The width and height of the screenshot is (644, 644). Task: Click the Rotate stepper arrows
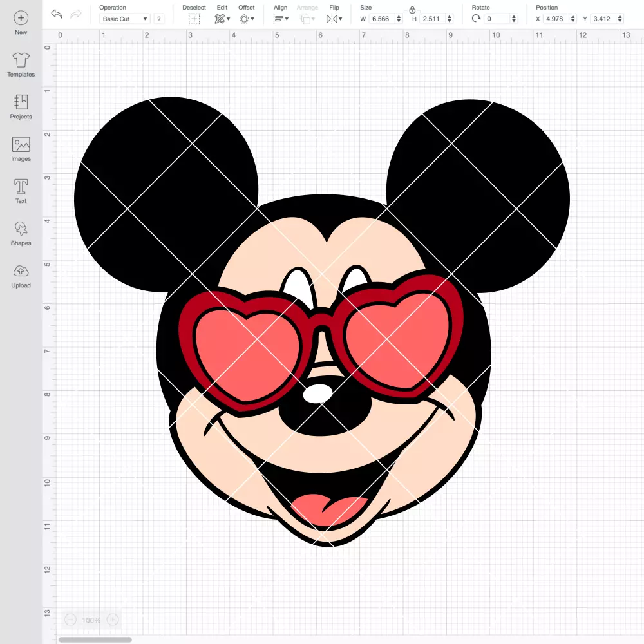(514, 19)
